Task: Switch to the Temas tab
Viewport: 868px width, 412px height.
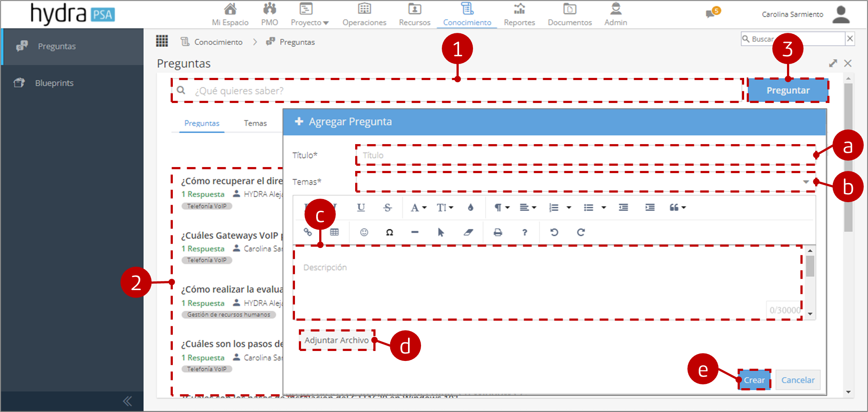Action: [x=255, y=123]
